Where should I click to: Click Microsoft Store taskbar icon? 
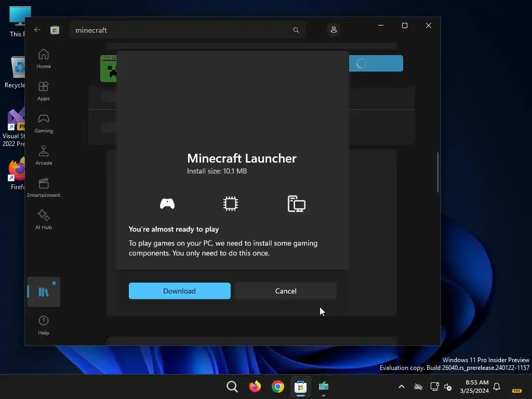pos(301,387)
